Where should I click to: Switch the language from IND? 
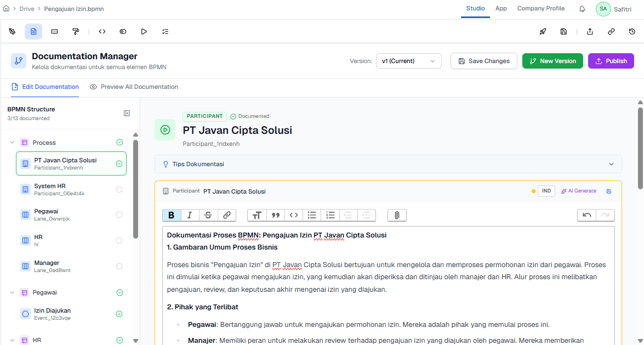click(546, 190)
